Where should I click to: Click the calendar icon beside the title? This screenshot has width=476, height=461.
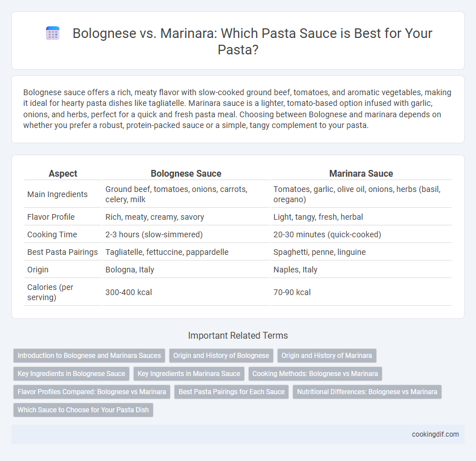point(53,33)
